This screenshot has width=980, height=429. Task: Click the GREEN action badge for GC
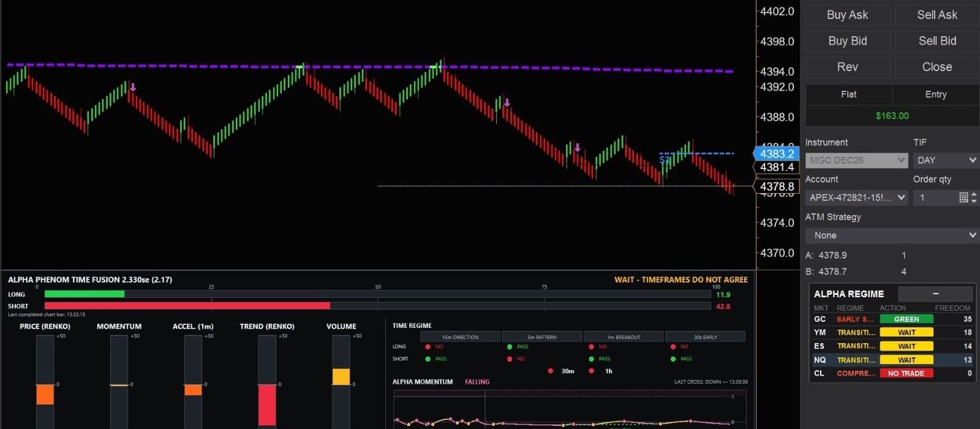pos(907,319)
